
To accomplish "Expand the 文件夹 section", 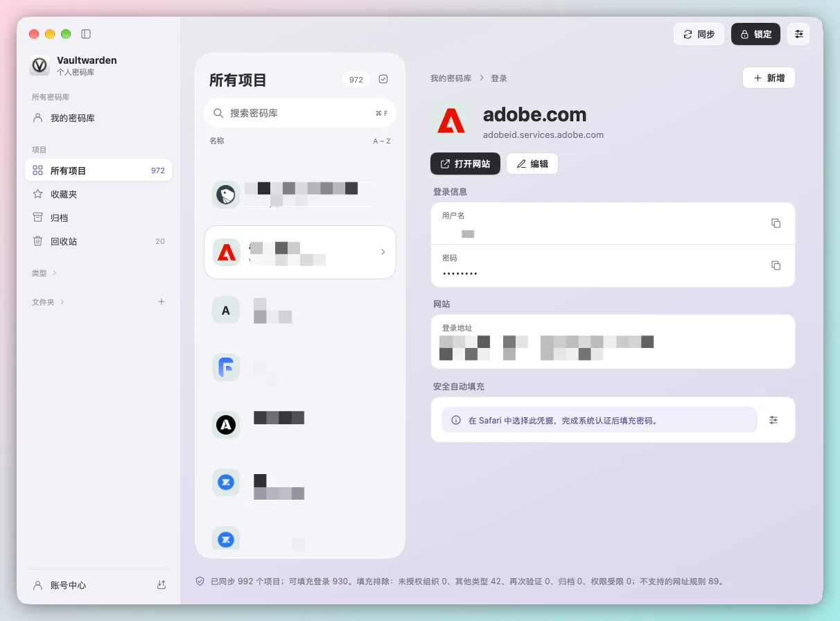I will click(x=49, y=302).
